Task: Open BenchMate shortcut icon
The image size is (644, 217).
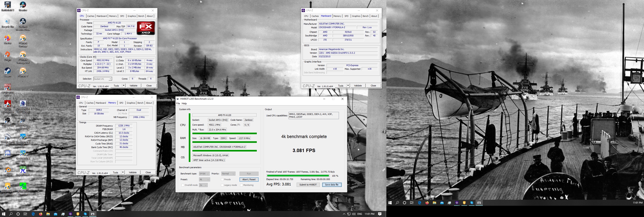Action: coord(7,189)
